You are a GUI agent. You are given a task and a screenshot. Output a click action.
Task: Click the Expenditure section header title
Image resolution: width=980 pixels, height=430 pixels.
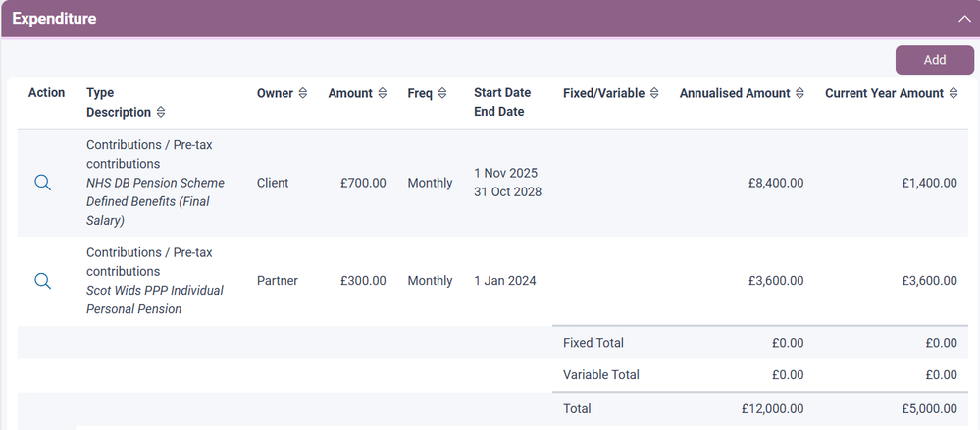pos(54,19)
